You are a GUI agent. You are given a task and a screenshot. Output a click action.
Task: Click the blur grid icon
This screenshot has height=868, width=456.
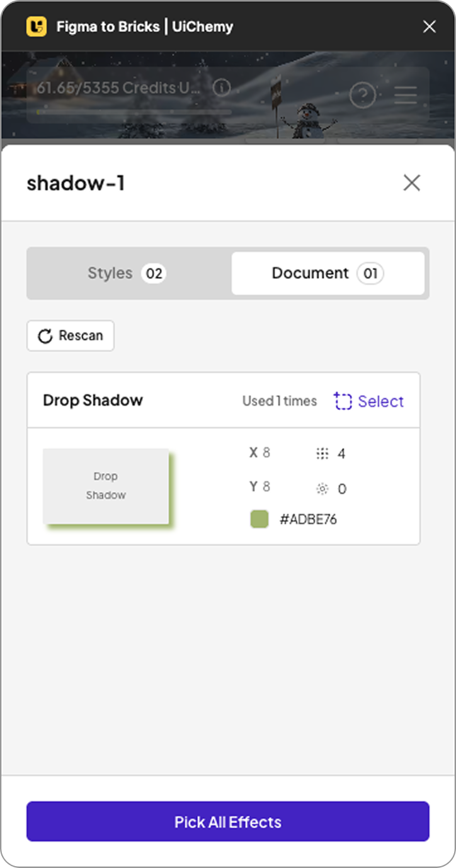pyautogui.click(x=322, y=454)
